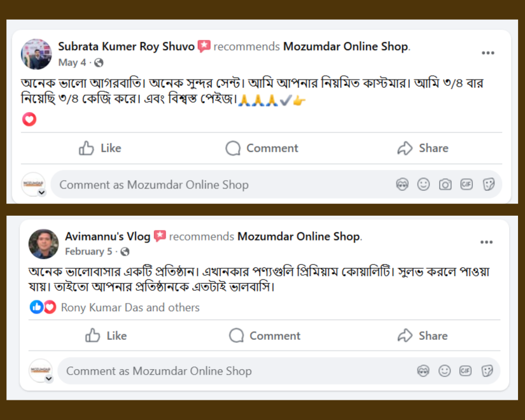
Task: Open Avimannu's Vlog profile picture
Action: [x=43, y=244]
